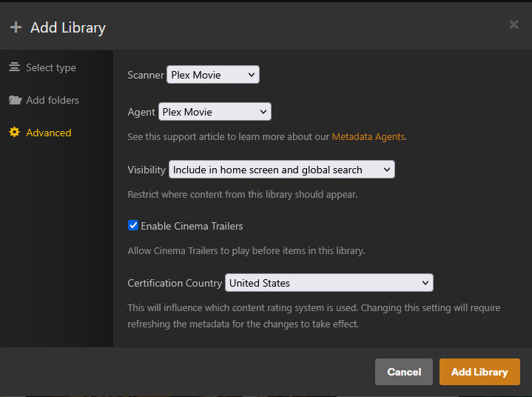Click the 'Scanner' label
Image resolution: width=532 pixels, height=397 pixels.
146,75
